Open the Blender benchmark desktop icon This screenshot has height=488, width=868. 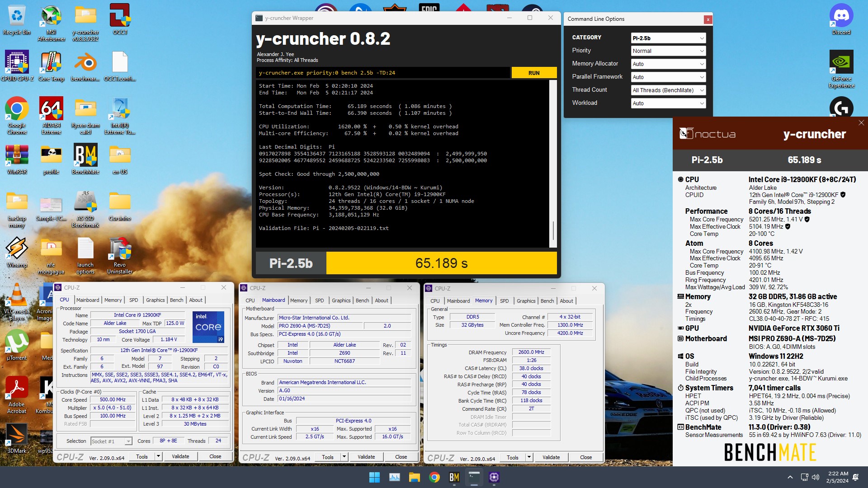85,66
